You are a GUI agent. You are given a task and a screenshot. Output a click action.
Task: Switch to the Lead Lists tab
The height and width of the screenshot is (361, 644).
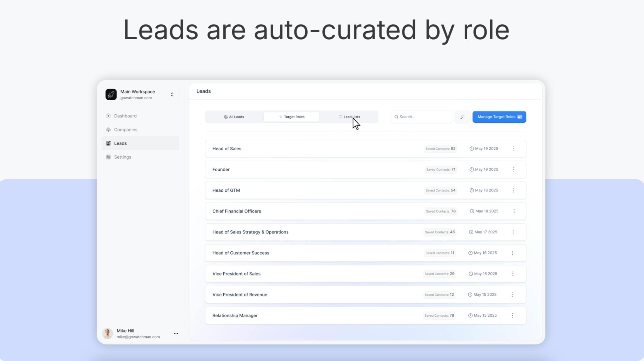[x=349, y=117]
